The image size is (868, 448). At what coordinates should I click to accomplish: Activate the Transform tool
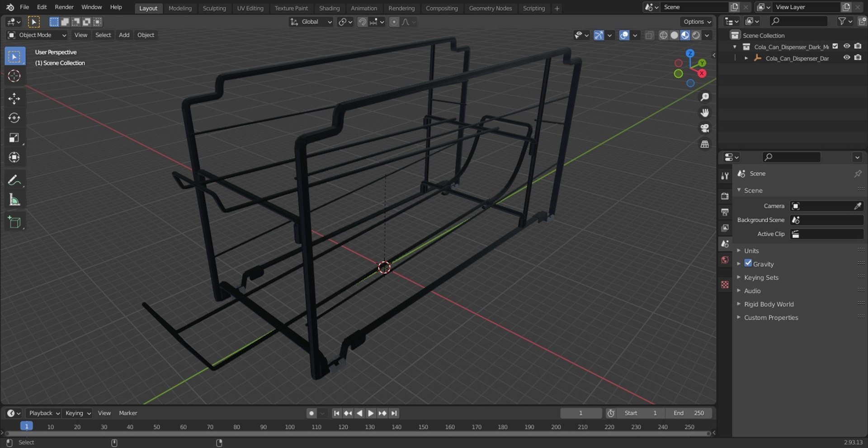pyautogui.click(x=14, y=157)
